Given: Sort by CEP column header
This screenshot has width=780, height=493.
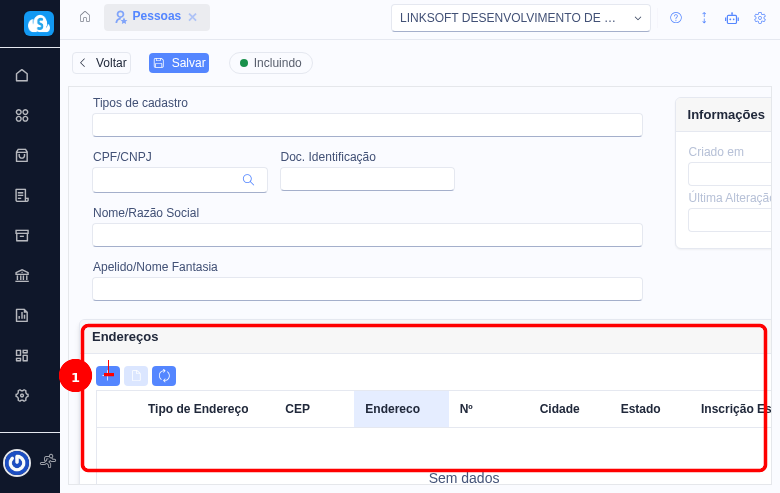Looking at the screenshot, I should pyautogui.click(x=297, y=409).
